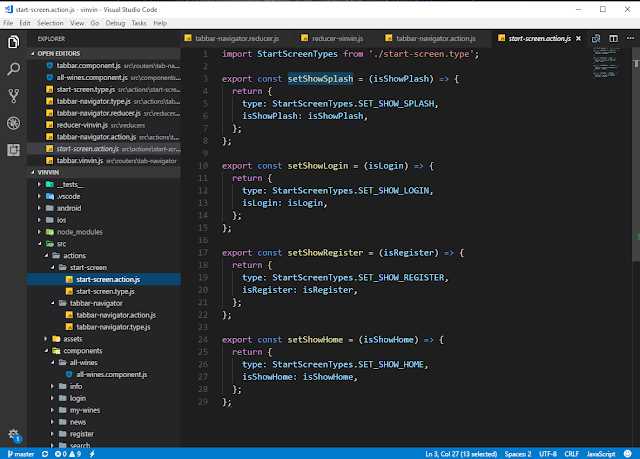The height and width of the screenshot is (459, 640).
Task: Open the Edit menu
Action: (x=25, y=23)
